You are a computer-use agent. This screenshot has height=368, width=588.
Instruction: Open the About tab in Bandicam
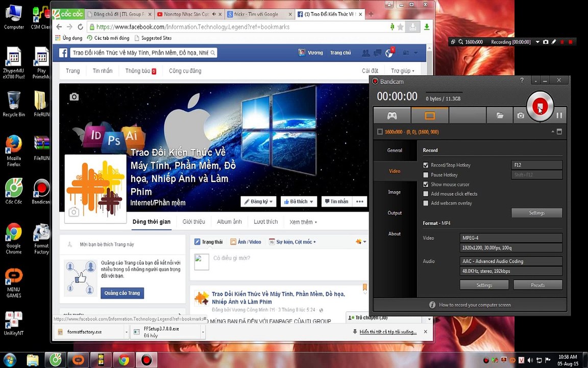point(395,234)
